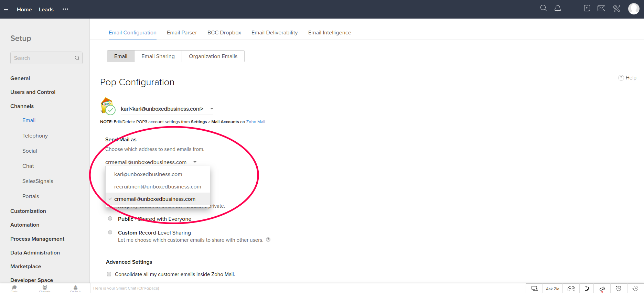Open the remote assistance screen icon
The width and height of the screenshot is (644, 293).
pos(534,289)
